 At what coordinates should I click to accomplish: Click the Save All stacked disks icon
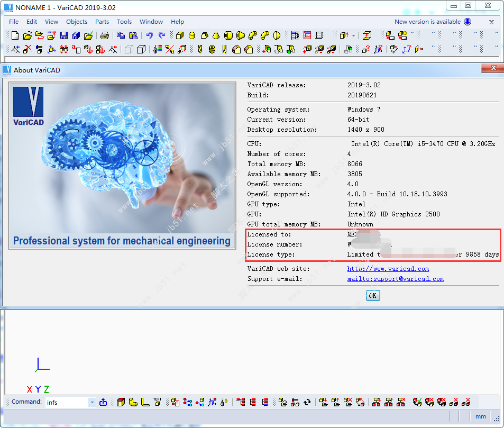pos(76,35)
